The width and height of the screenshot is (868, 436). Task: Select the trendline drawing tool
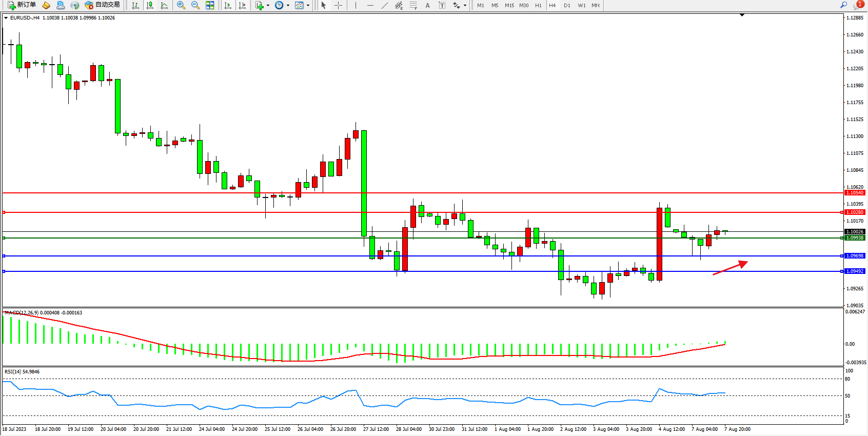pos(385,5)
